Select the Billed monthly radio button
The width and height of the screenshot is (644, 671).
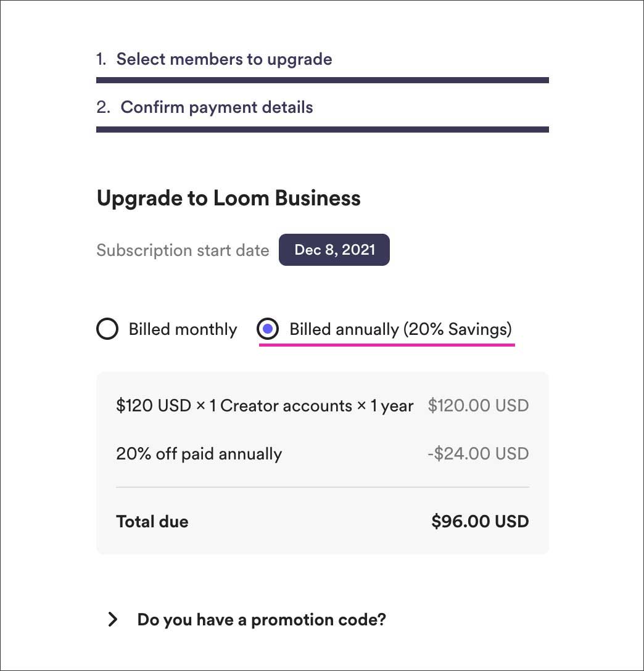coord(107,329)
